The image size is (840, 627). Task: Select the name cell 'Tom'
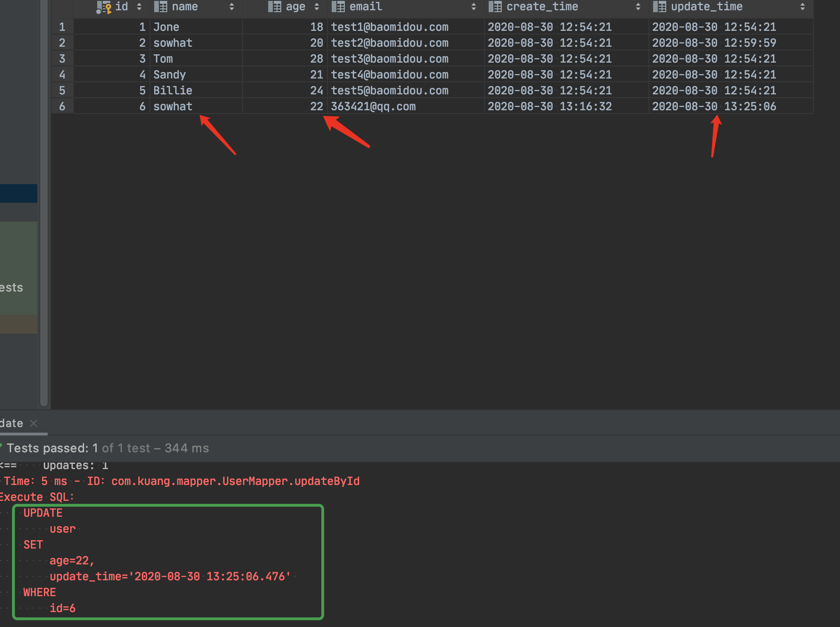tap(196, 59)
